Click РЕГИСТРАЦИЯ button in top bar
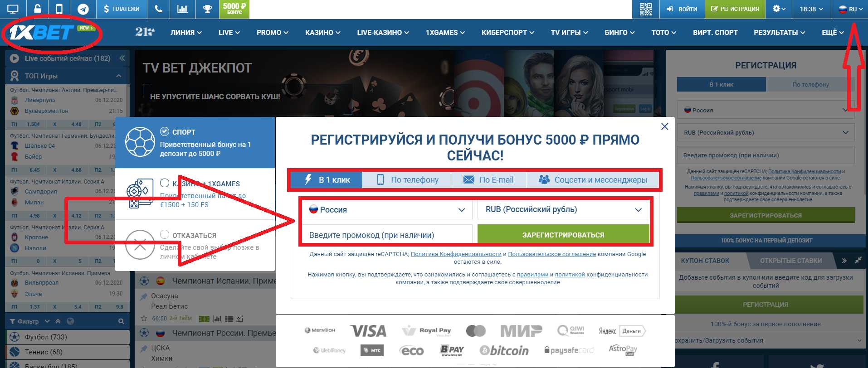Viewport: 868px width, 368px height. pos(735,9)
